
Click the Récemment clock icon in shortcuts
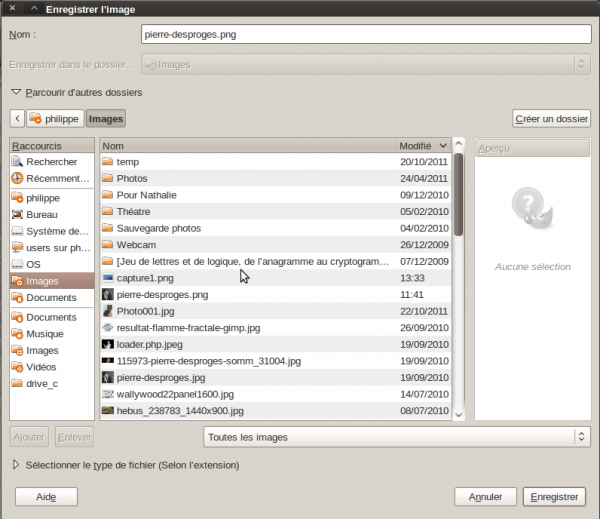(17, 178)
